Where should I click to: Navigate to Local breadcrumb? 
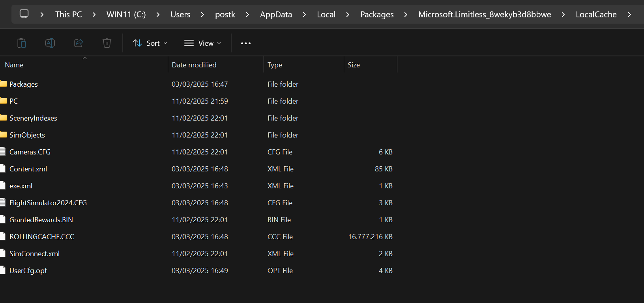point(326,15)
